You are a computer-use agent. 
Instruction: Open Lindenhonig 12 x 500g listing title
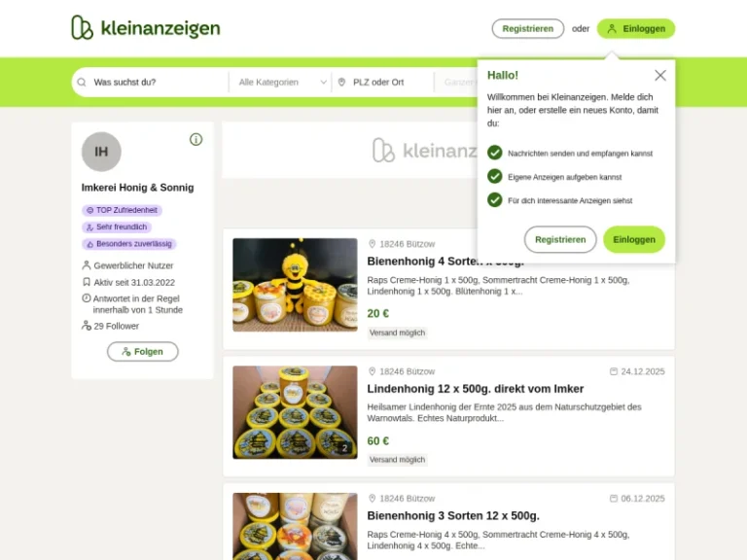(475, 389)
